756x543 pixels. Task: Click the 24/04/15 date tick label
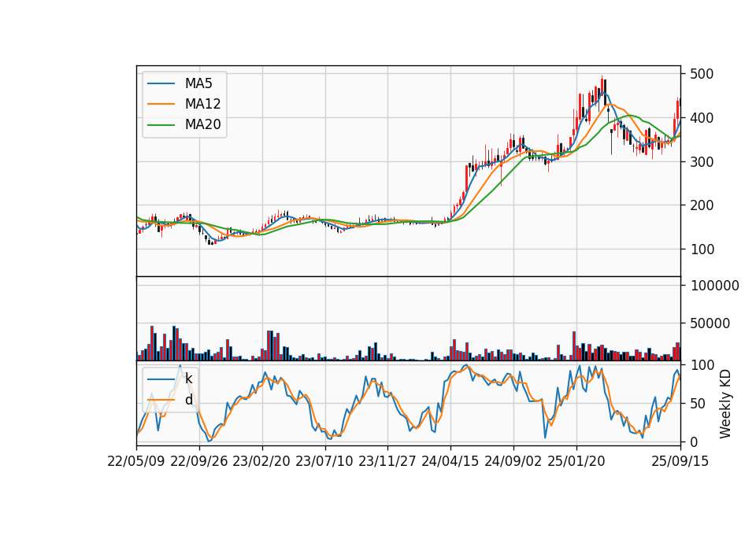click(450, 461)
